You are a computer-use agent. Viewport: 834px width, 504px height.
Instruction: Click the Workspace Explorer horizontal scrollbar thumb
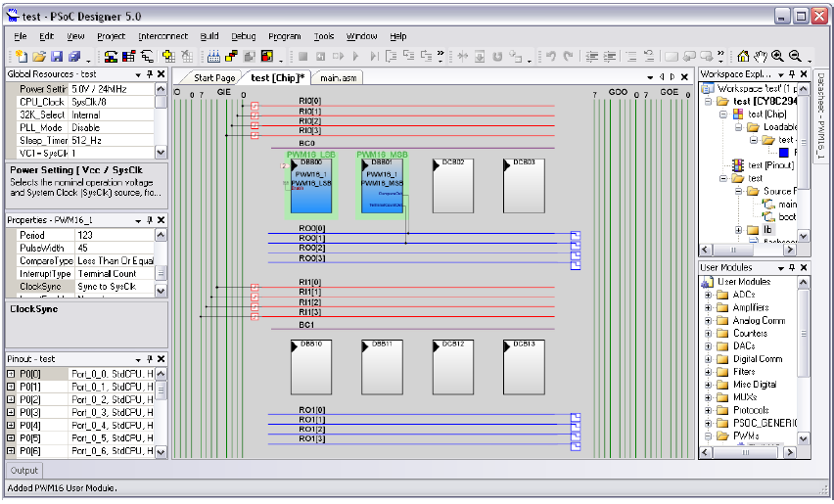[733, 250]
